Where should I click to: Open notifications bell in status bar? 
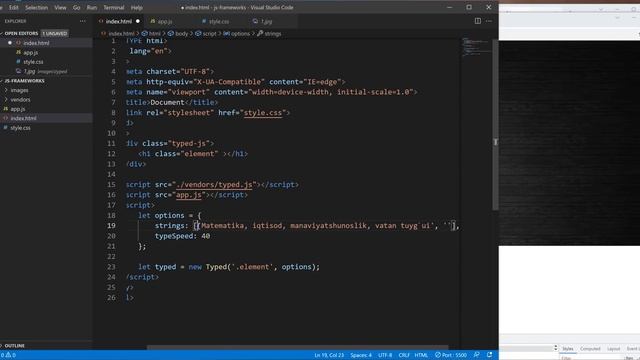(489, 355)
